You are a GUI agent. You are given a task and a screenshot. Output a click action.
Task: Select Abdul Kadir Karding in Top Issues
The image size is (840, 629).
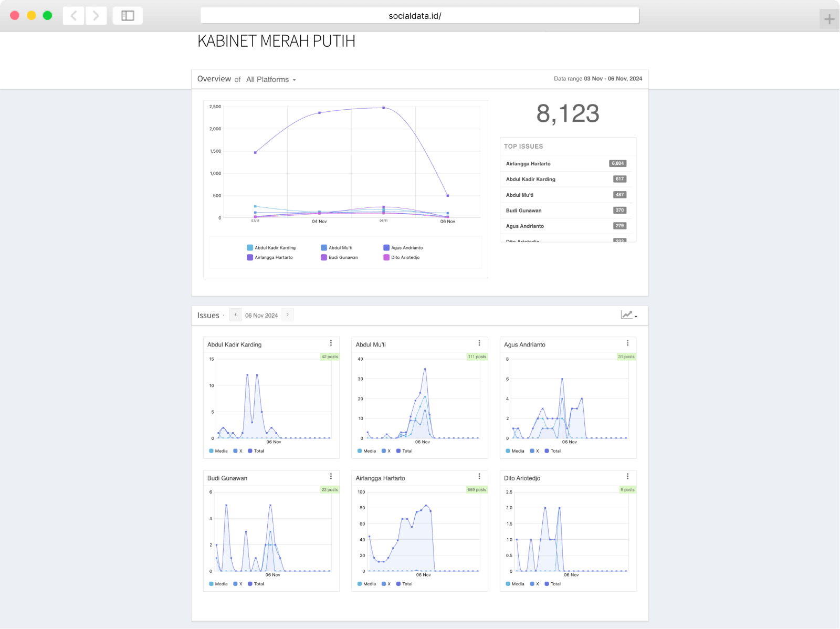530,180
